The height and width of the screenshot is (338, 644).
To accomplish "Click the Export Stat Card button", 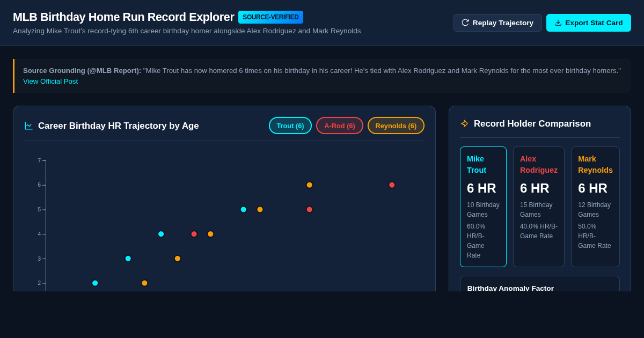I will (x=589, y=23).
